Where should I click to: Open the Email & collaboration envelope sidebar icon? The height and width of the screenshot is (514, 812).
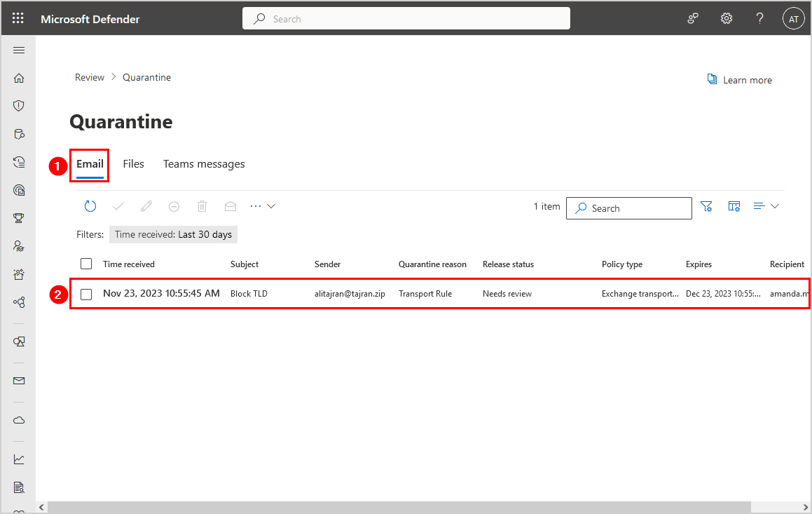pyautogui.click(x=19, y=381)
